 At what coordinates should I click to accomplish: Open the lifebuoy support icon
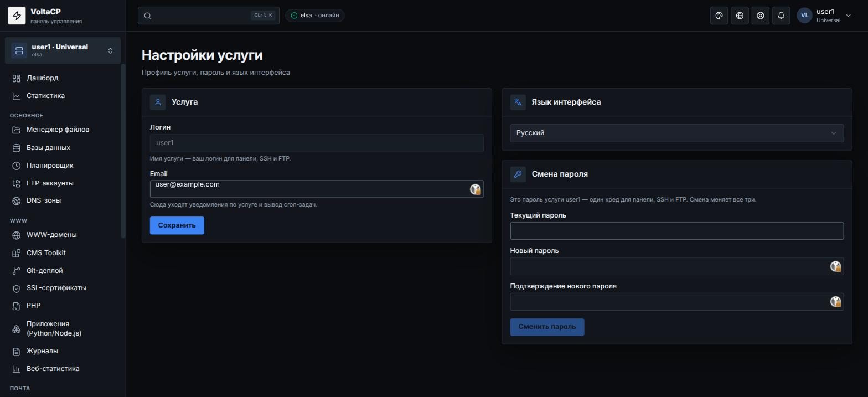761,16
